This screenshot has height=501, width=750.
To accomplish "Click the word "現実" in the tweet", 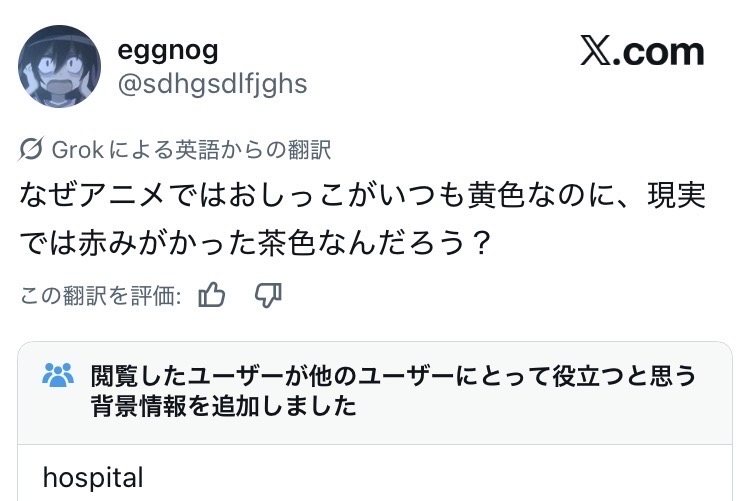I will click(676, 196).
